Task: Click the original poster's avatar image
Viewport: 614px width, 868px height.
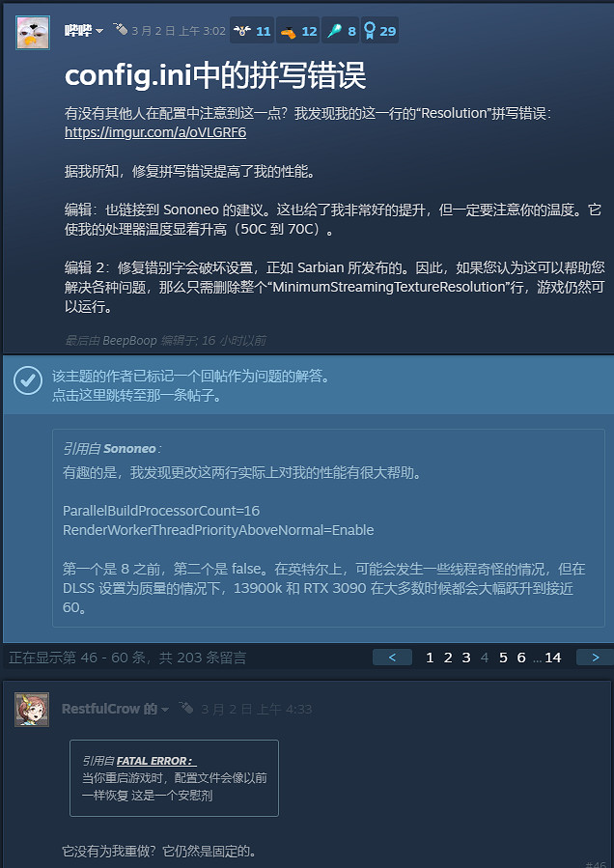Action: click(x=33, y=32)
